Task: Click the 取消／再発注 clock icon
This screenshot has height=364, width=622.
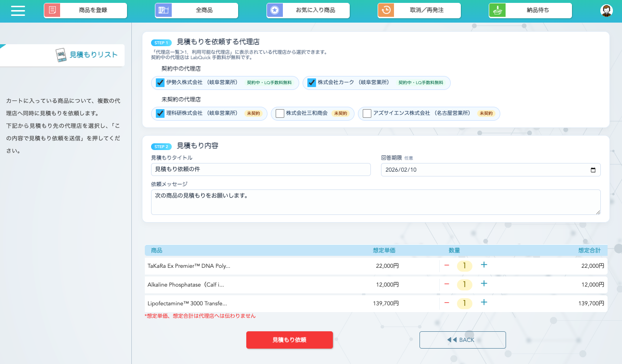Action: coord(386,10)
